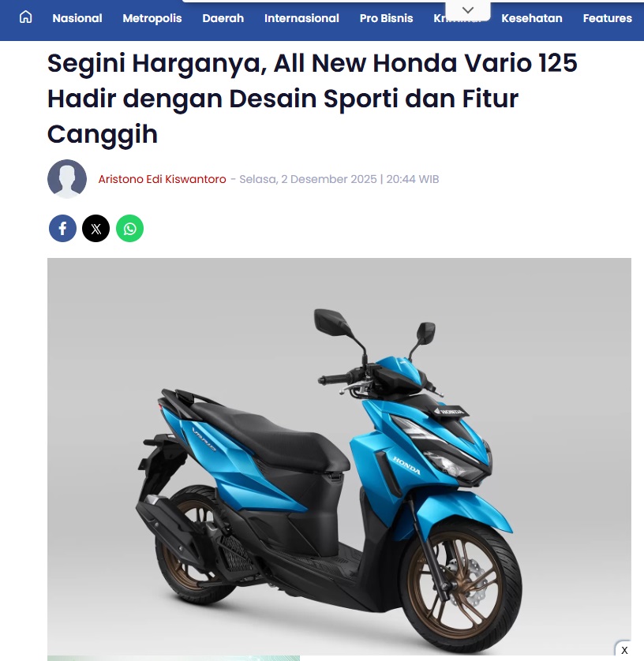This screenshot has height=661, width=644.
Task: Navigate to the Kesehatan section
Action: click(532, 18)
